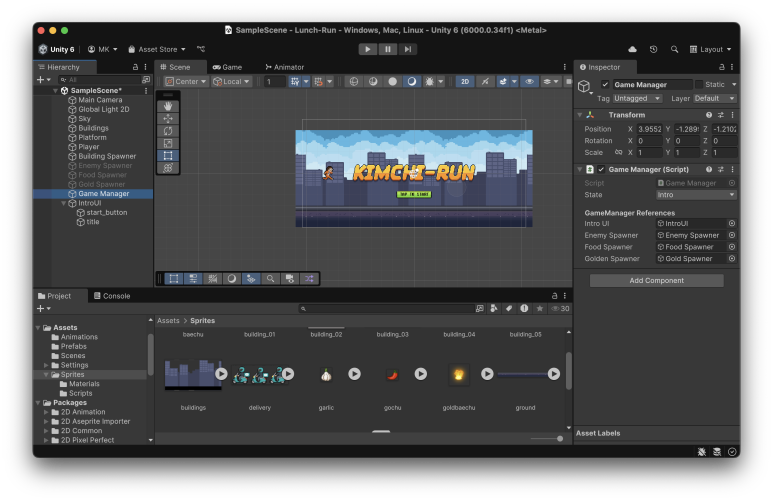Click the Add Component button
This screenshot has height=501, width=773.
[x=657, y=281]
